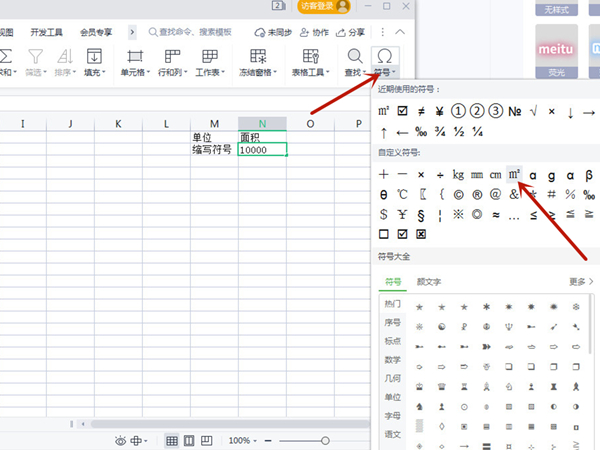Insert the № numero symbol
600x450 pixels.
(x=515, y=111)
